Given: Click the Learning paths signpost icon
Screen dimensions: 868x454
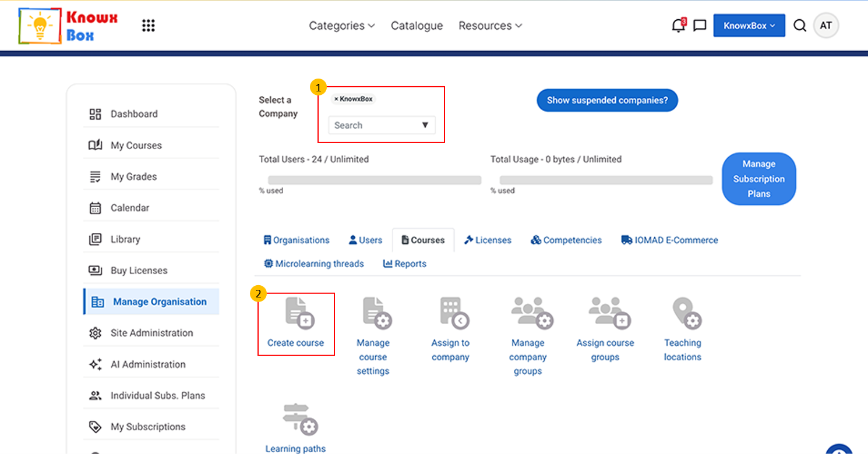Looking at the screenshot, I should (x=300, y=419).
